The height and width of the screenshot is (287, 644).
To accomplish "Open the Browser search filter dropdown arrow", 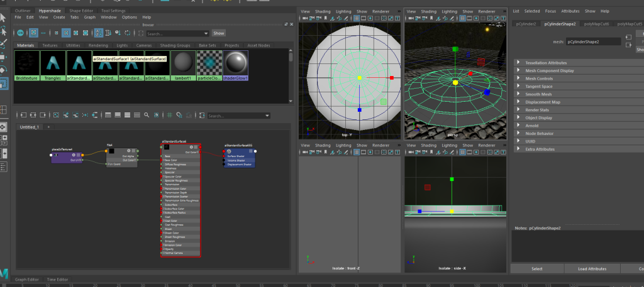I will tap(206, 33).
